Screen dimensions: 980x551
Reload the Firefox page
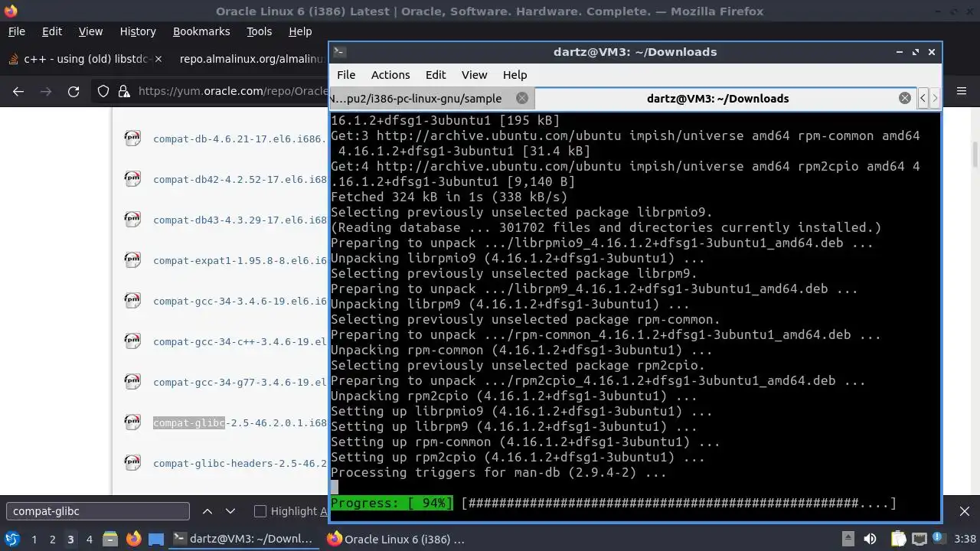click(73, 91)
